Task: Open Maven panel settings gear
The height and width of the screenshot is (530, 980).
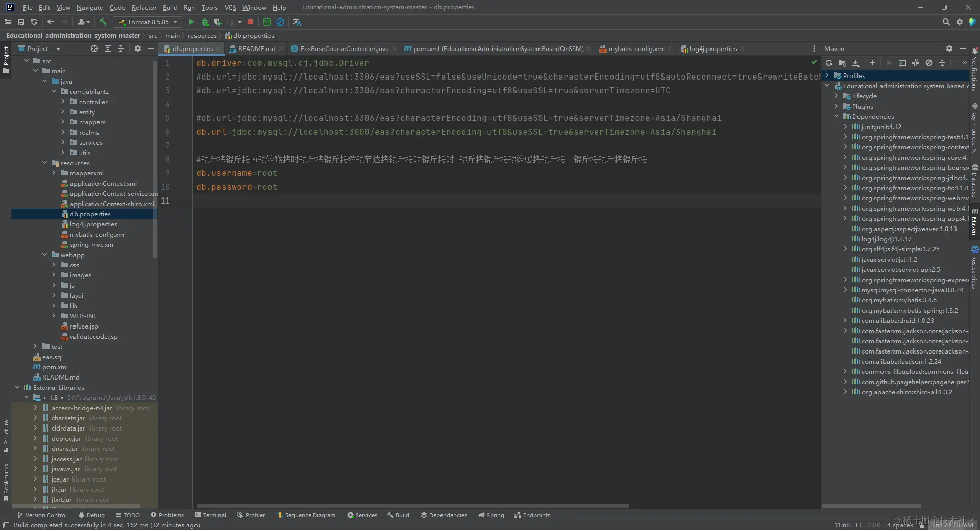Action: (949, 48)
